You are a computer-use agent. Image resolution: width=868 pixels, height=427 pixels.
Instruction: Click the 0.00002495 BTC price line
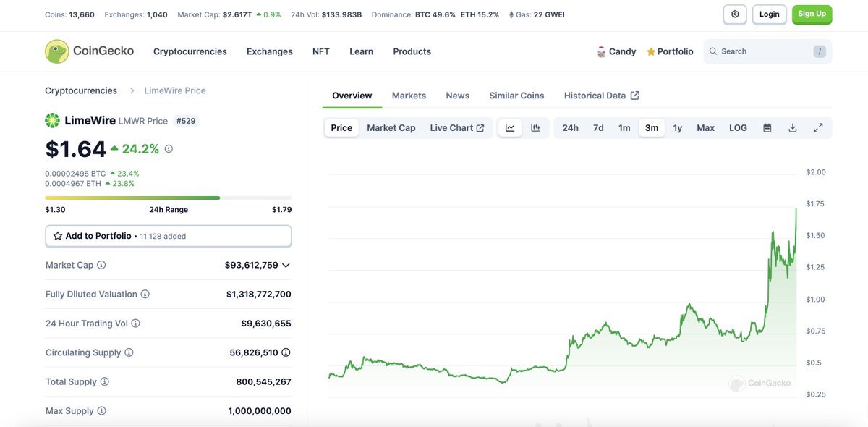point(92,174)
